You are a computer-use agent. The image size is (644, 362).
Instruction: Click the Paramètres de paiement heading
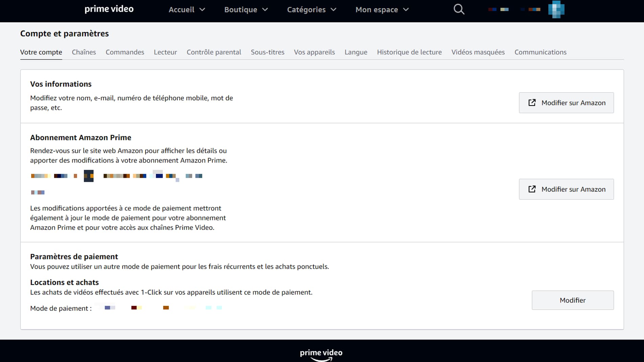[74, 257]
